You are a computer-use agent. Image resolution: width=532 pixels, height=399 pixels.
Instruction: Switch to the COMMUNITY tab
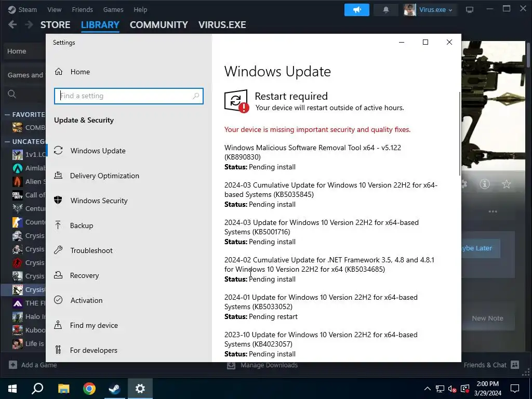click(x=159, y=25)
